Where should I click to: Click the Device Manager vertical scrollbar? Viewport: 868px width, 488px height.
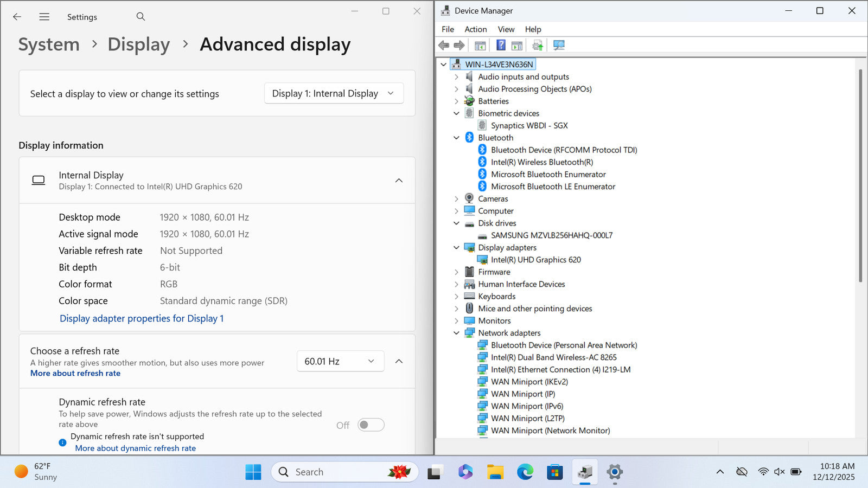pos(860,174)
